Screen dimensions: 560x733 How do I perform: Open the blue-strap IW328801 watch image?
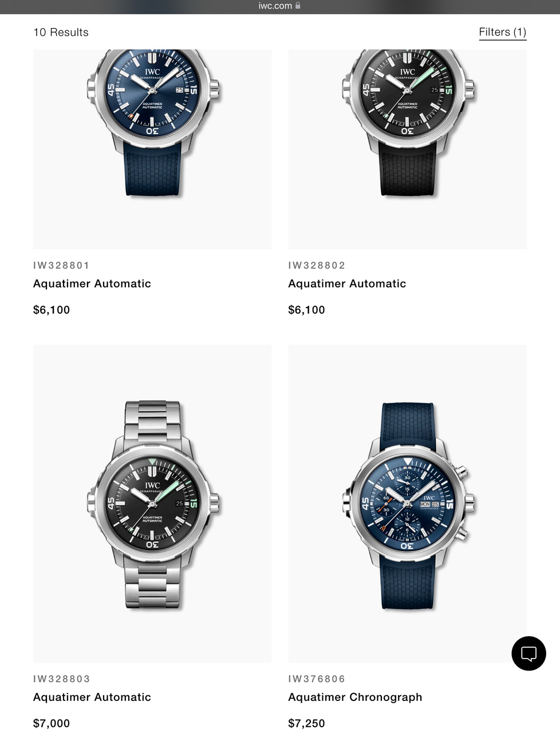[152, 149]
